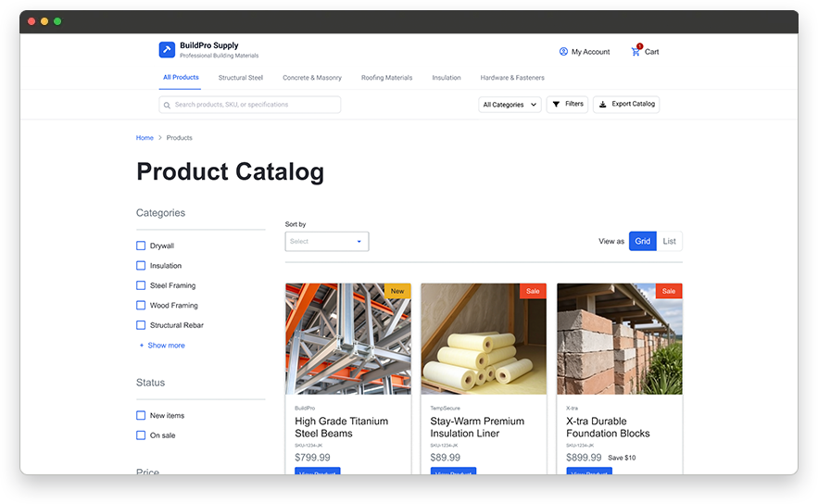Enable the Steel Framing filter checkbox
The width and height of the screenshot is (818, 504).
point(141,285)
